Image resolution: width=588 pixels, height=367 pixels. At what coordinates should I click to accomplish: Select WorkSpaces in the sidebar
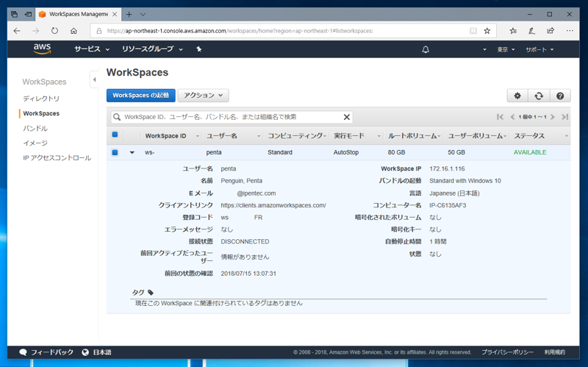[x=41, y=113]
